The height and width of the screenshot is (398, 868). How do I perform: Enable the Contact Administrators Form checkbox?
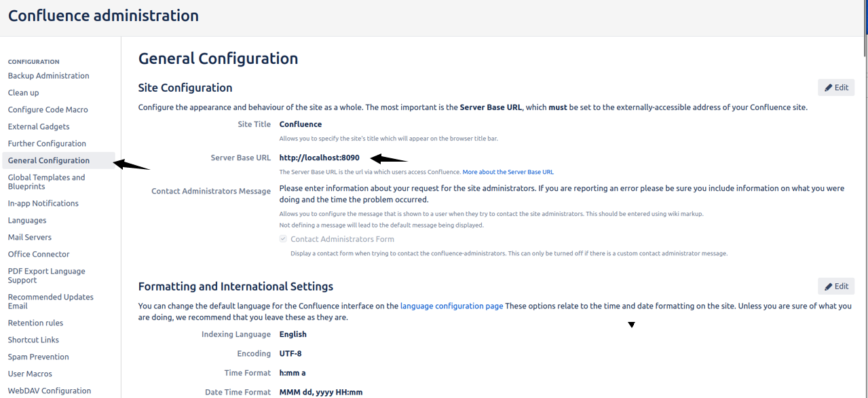[x=282, y=238]
